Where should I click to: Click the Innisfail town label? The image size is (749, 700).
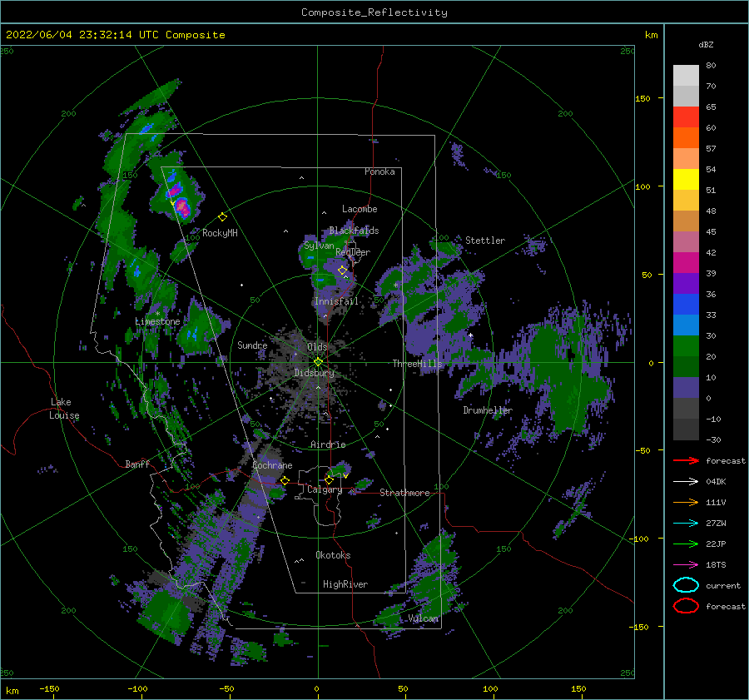coord(336,301)
